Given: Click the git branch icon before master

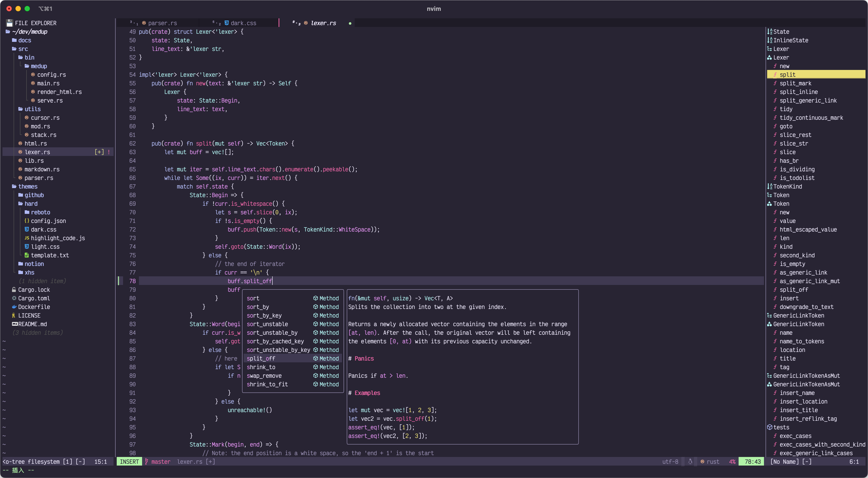Looking at the screenshot, I should 147,461.
